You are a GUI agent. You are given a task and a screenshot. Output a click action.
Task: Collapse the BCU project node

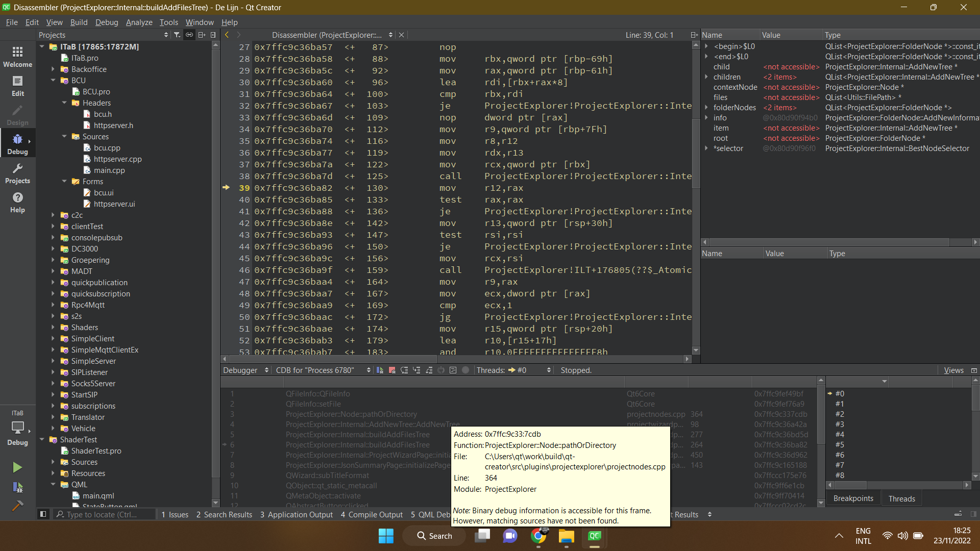(53, 80)
